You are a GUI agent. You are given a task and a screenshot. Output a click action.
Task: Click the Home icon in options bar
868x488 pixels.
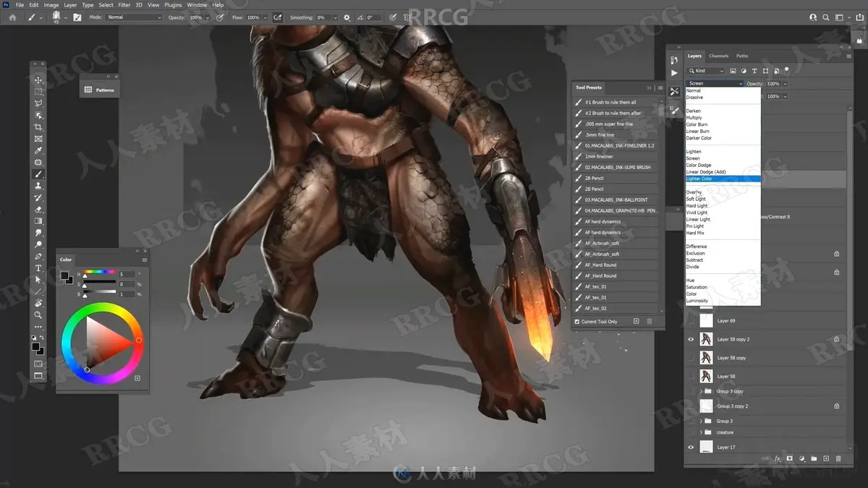click(12, 17)
